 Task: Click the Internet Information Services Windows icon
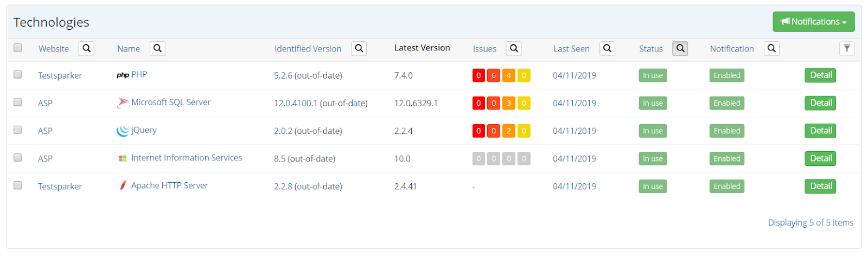(123, 159)
